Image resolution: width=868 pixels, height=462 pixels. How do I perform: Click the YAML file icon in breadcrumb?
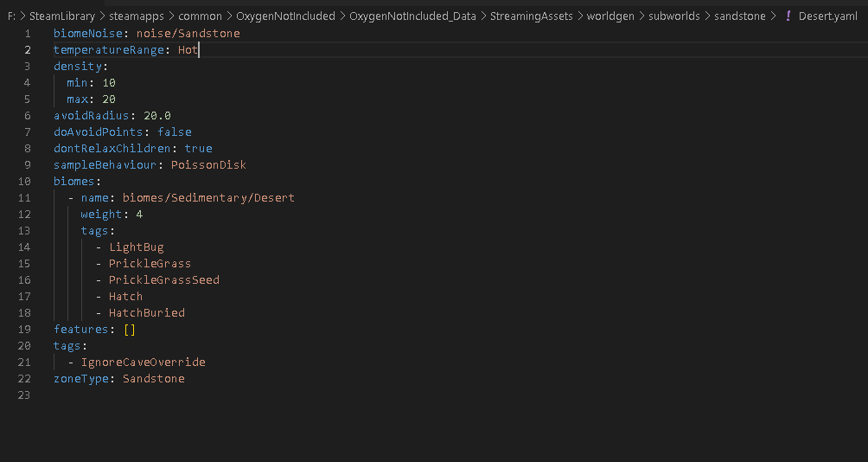[x=788, y=16]
